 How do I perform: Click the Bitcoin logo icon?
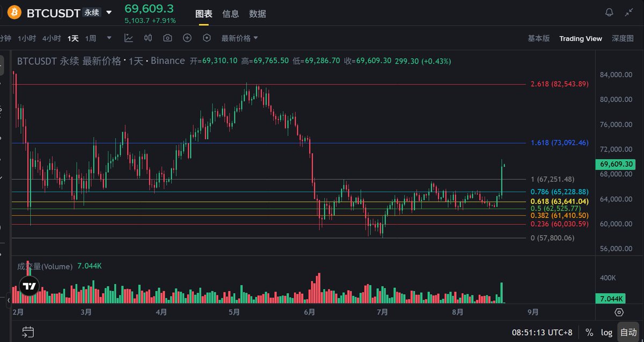click(x=14, y=12)
